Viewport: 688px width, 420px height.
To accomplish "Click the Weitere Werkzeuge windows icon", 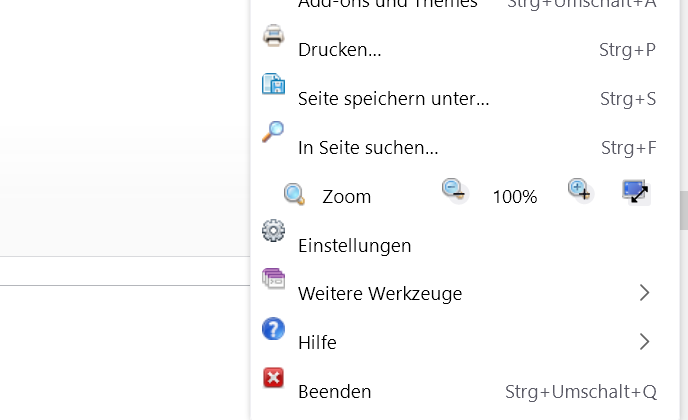I will (x=273, y=279).
